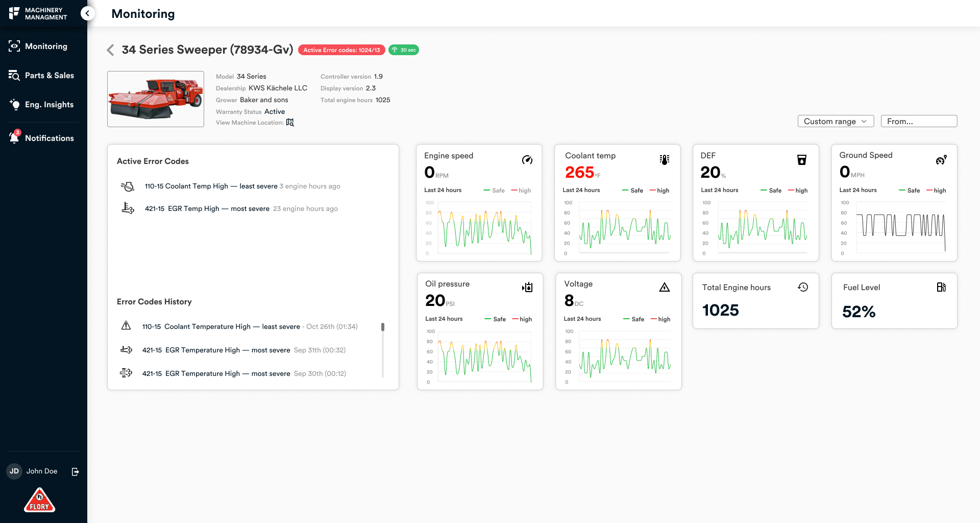Image resolution: width=980 pixels, height=523 pixels.
Task: Click the DEF fluid container icon
Action: (802, 160)
